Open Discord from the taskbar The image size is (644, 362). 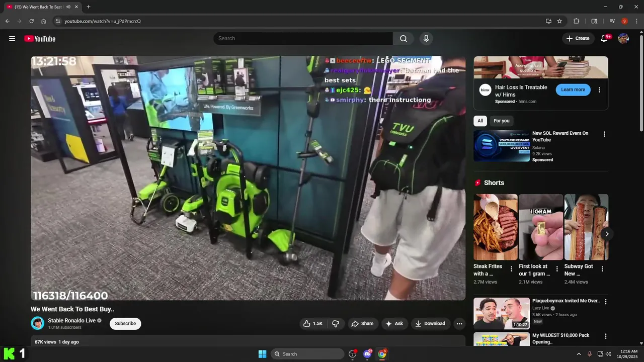[x=367, y=354]
